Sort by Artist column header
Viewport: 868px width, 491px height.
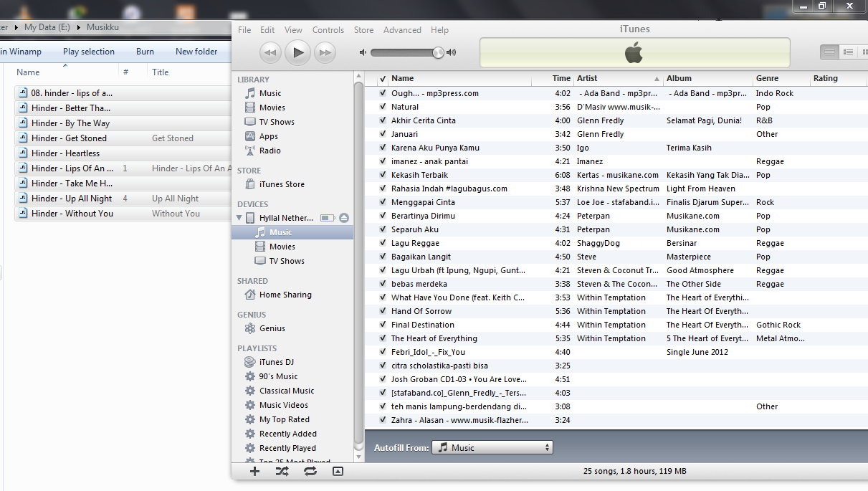point(619,78)
